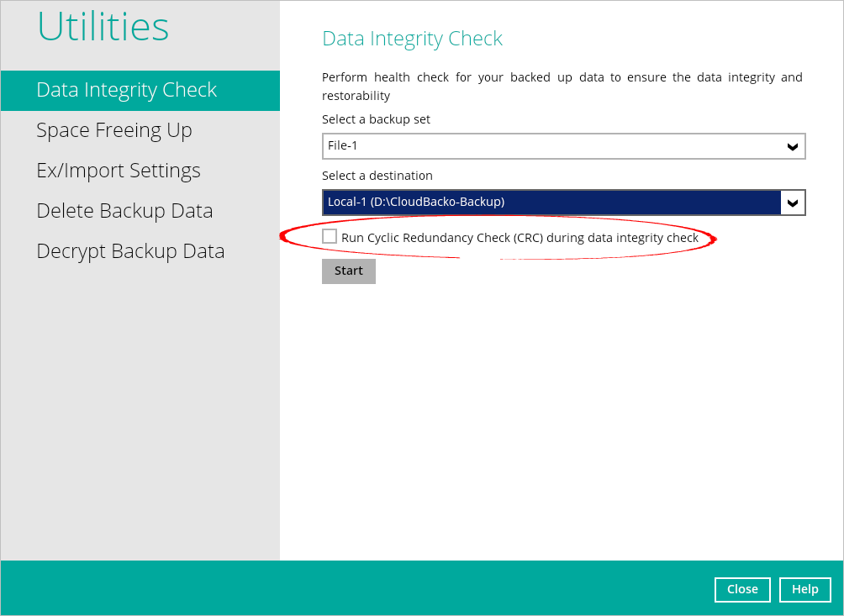
Task: Open Data Integrity Check in the sidebar
Action: pyautogui.click(x=127, y=90)
